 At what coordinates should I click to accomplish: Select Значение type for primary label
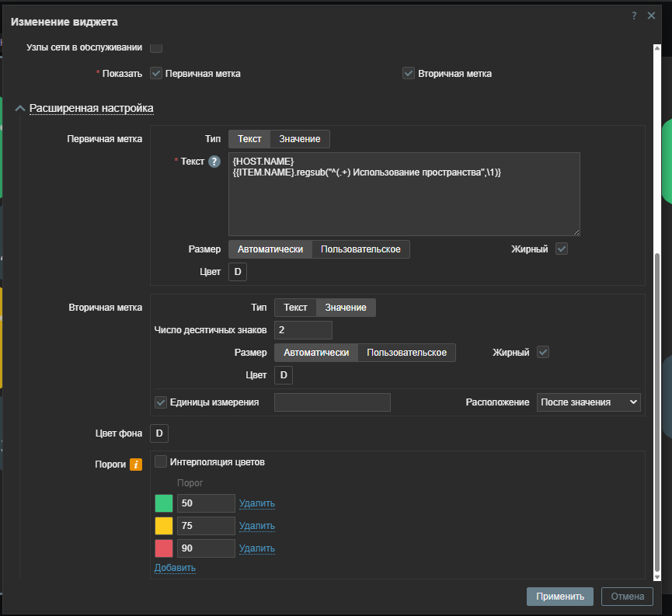pos(300,139)
